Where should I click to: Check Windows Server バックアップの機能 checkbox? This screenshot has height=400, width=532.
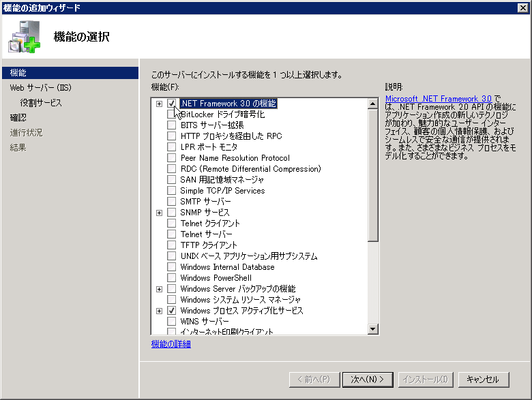172,288
